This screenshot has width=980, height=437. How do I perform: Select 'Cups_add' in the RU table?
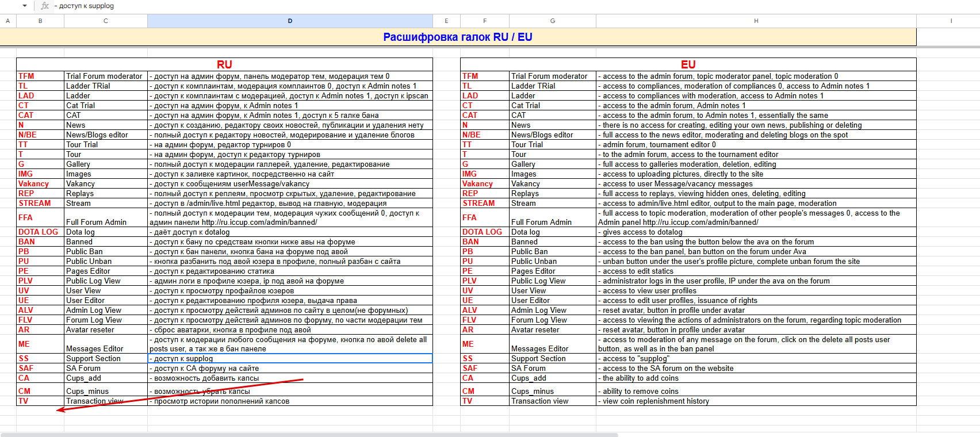coord(83,378)
